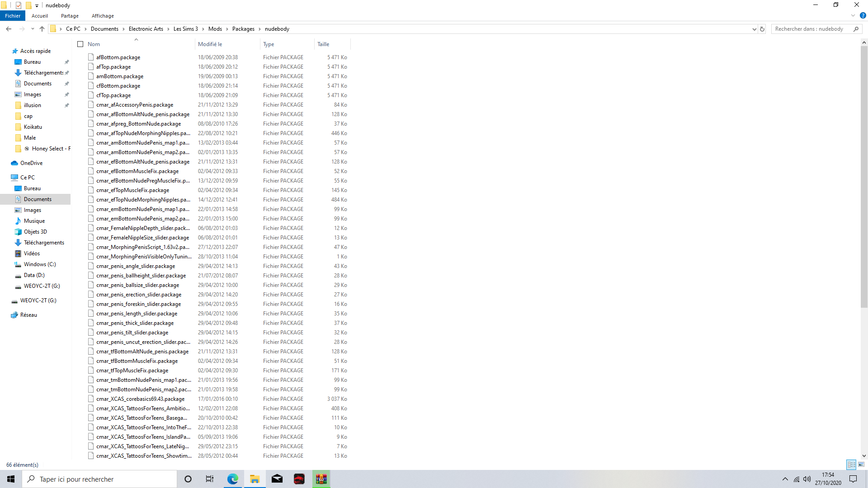The height and width of the screenshot is (488, 868).
Task: Go up one folder level
Action: coord(42,29)
